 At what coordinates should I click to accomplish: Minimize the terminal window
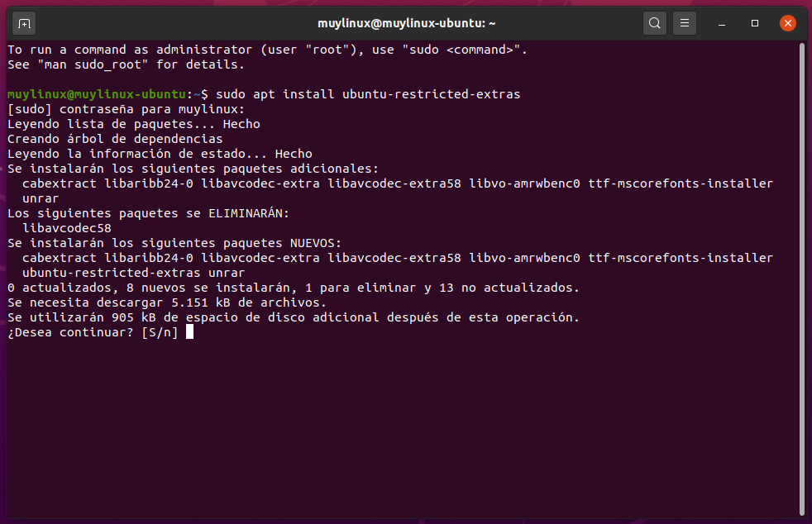721,23
